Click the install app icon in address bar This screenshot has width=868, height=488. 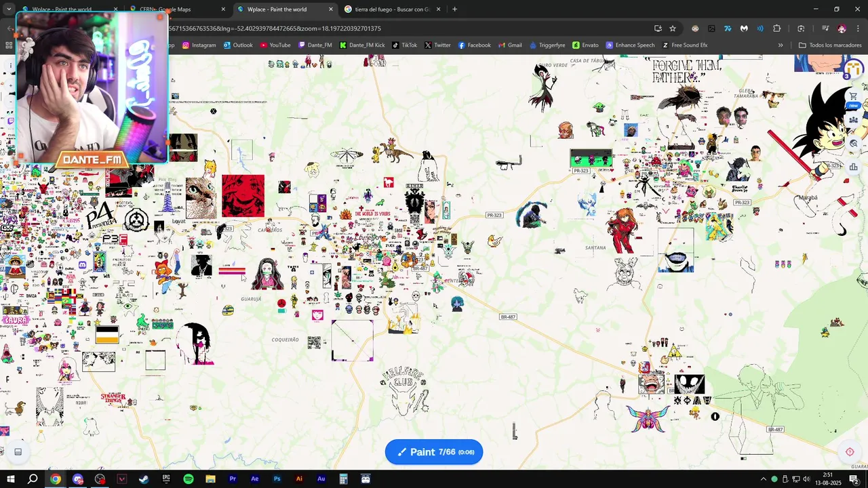click(x=658, y=28)
